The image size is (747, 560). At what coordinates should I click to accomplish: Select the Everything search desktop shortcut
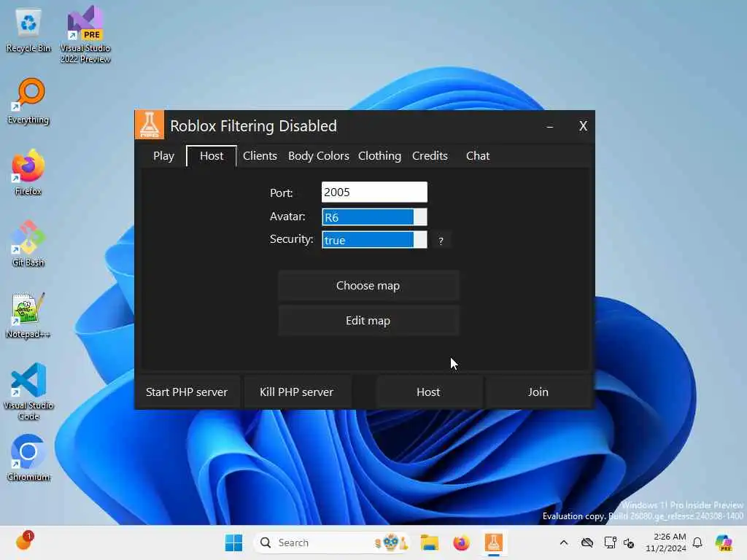tap(28, 101)
